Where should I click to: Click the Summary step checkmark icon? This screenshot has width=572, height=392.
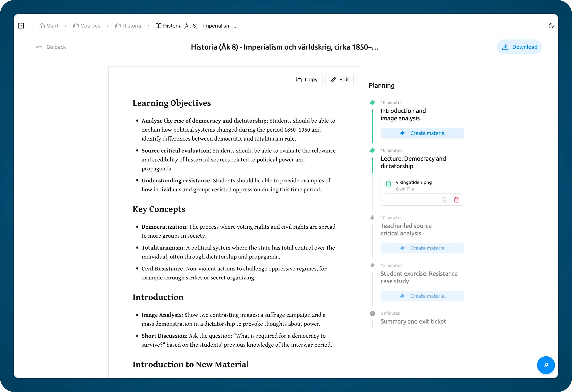coord(372,313)
